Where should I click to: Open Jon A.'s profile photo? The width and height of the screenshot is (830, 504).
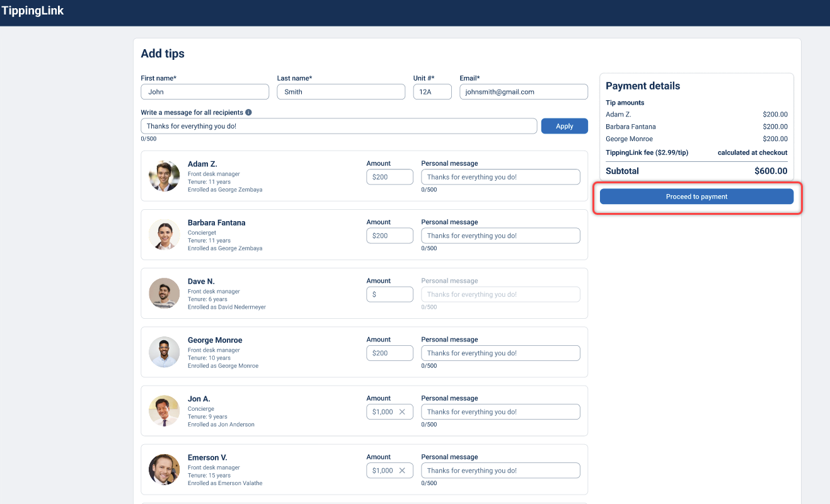(164, 410)
